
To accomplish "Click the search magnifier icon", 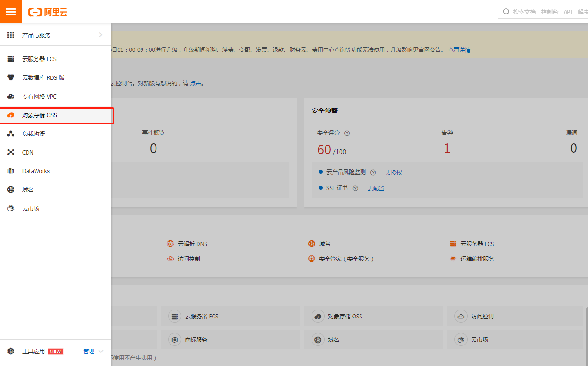I will [506, 12].
